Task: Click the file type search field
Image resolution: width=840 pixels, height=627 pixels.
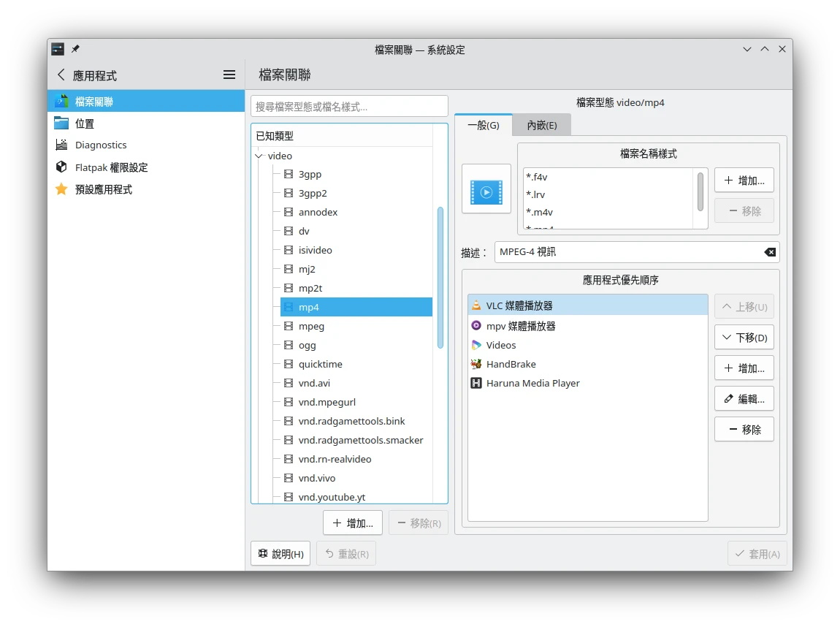Action: (349, 106)
